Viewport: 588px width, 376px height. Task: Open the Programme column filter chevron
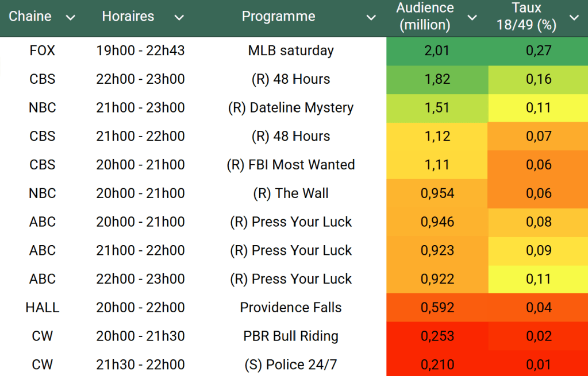coord(371,18)
